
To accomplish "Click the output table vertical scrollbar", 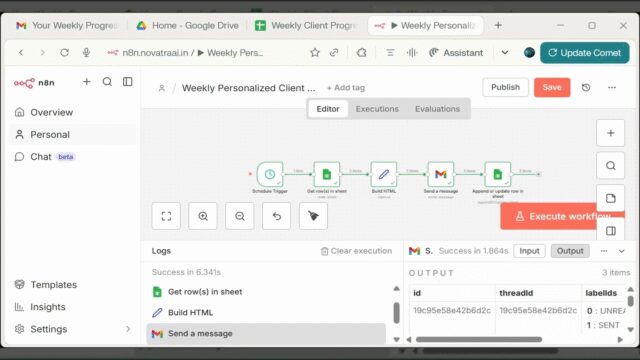I will (631, 301).
